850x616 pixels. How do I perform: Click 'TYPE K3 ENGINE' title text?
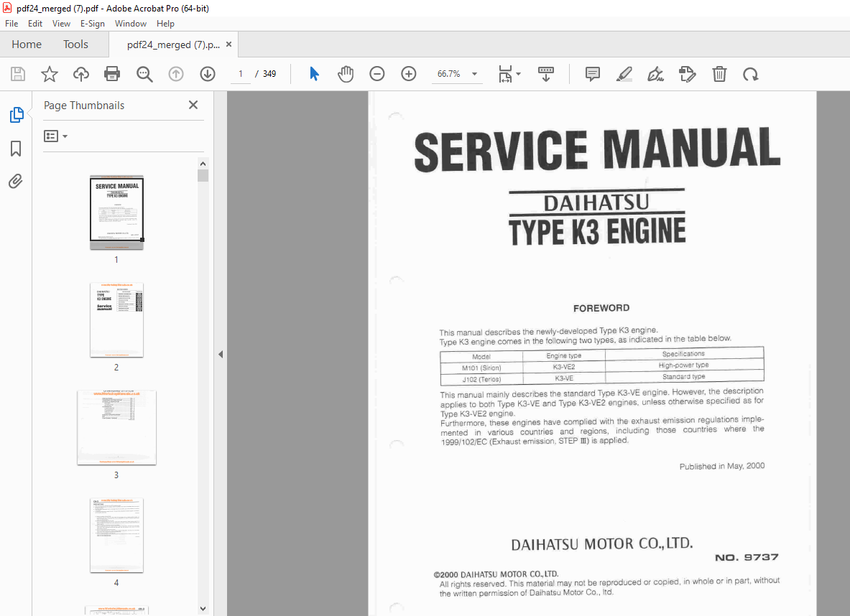[x=597, y=231]
